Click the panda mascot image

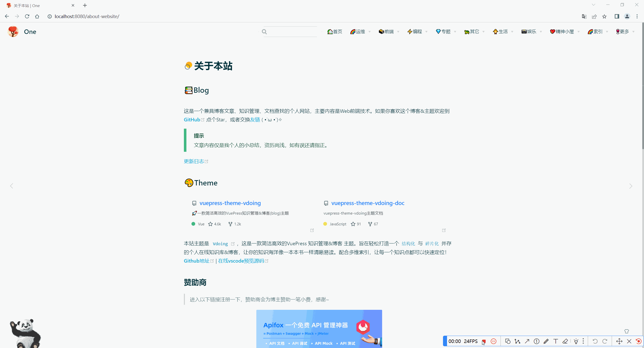(25, 333)
